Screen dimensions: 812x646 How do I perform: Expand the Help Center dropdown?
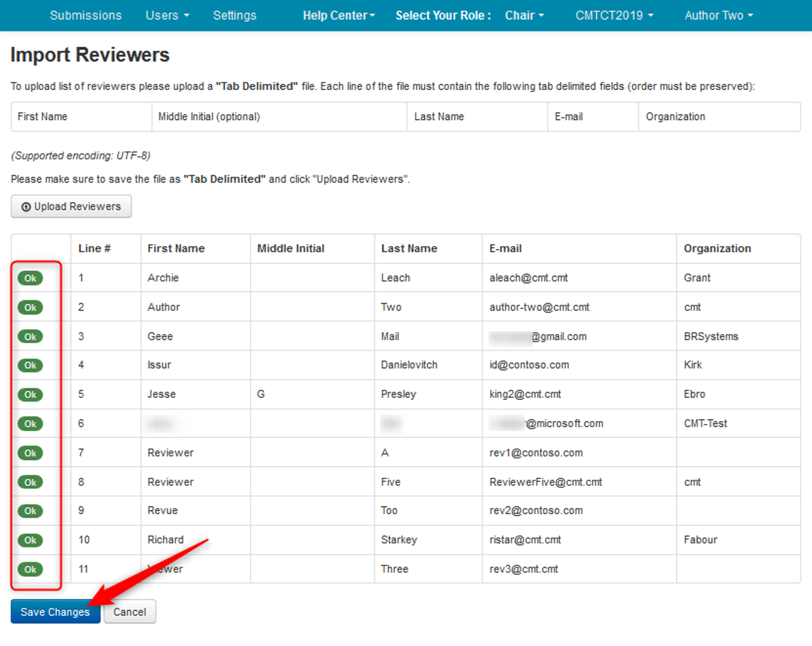(x=339, y=15)
